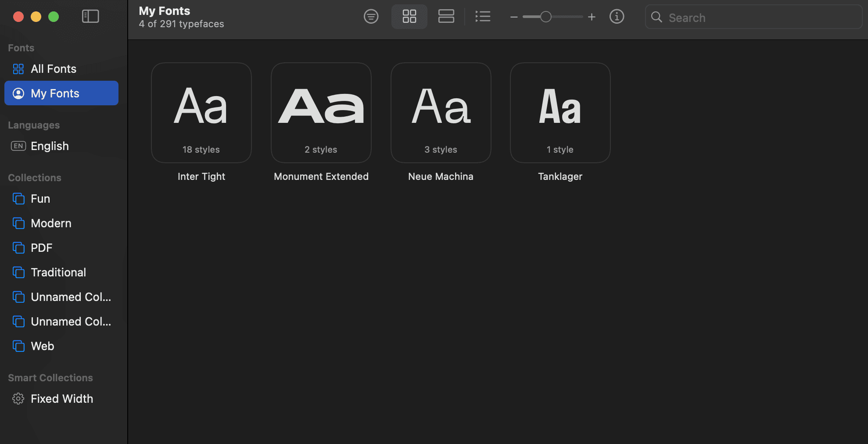This screenshot has height=444, width=868.
Task: Click the All Fonts grid icon
Action: point(18,69)
